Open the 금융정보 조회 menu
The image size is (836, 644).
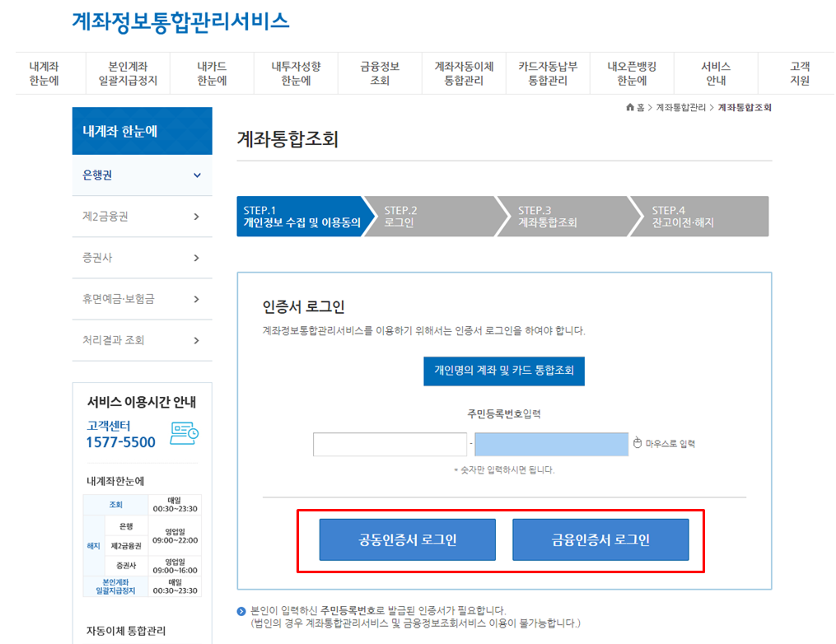click(380, 72)
